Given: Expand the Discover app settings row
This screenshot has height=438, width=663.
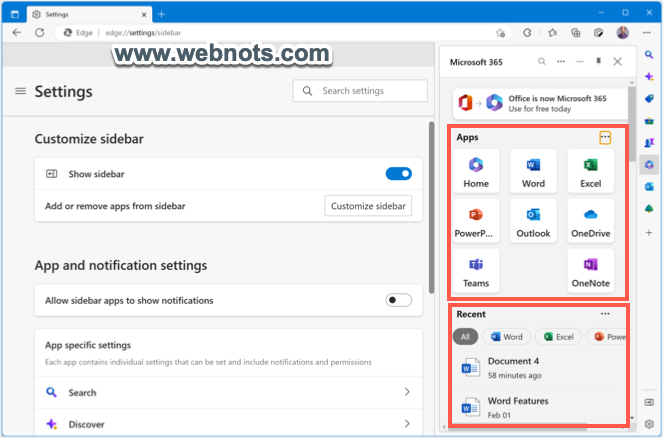Looking at the screenshot, I should [406, 425].
